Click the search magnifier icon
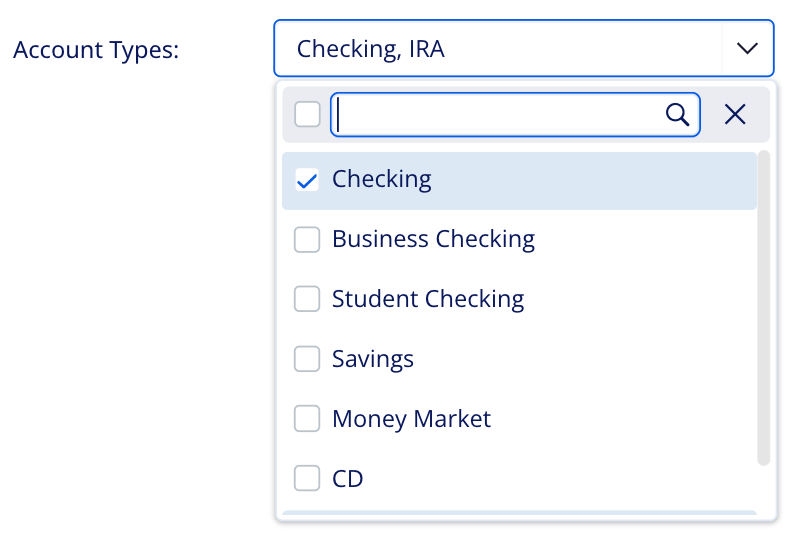The image size is (798, 546). (677, 115)
